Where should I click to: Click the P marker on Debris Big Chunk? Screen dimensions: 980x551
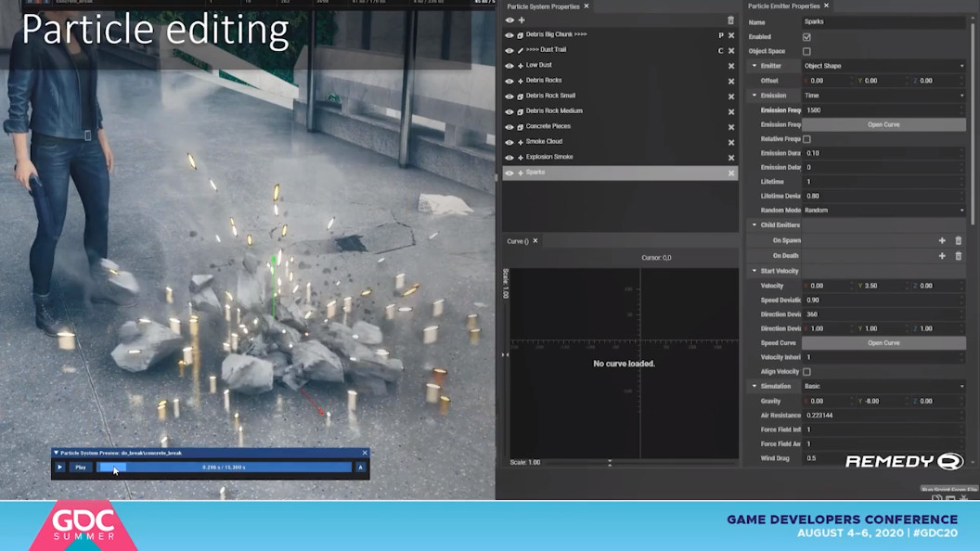pos(721,35)
